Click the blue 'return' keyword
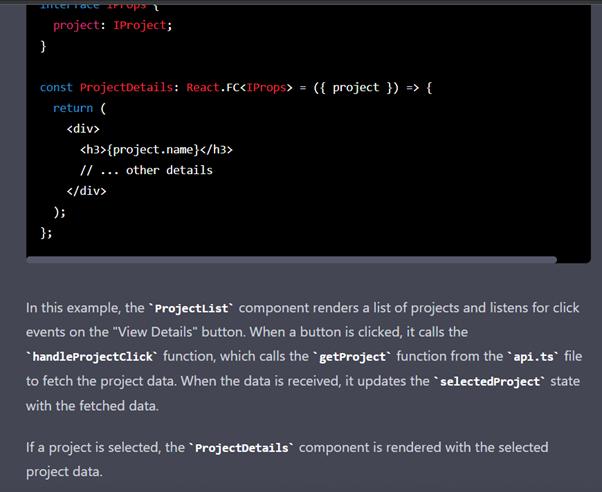 (x=73, y=108)
